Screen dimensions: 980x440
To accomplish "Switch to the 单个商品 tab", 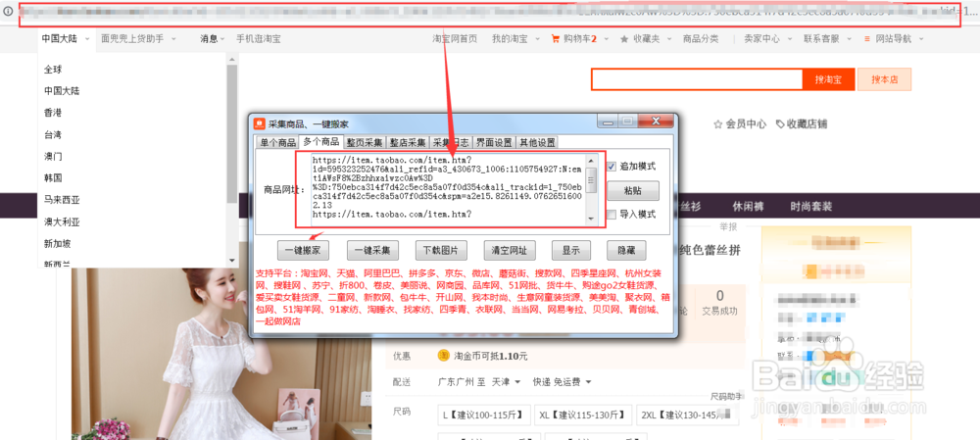I will tap(277, 142).
